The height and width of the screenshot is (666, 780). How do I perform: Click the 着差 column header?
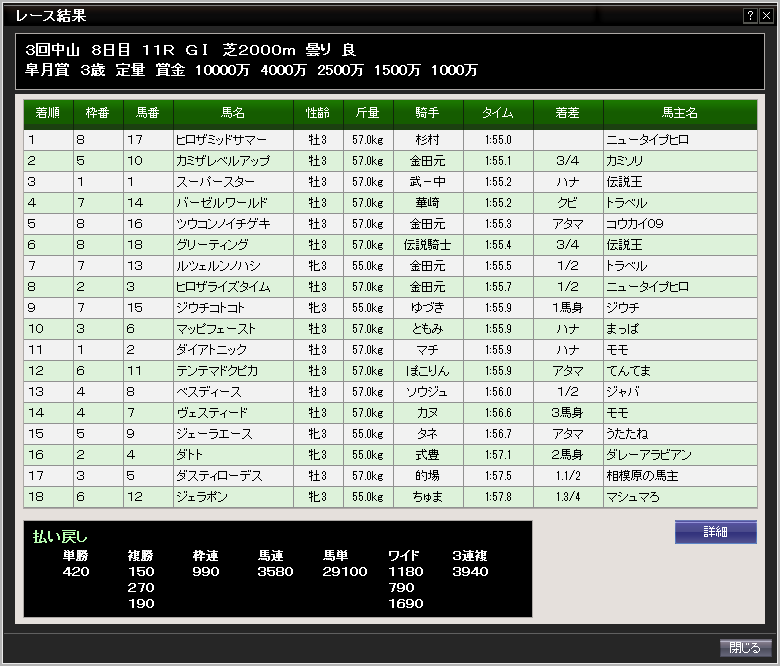tap(568, 113)
